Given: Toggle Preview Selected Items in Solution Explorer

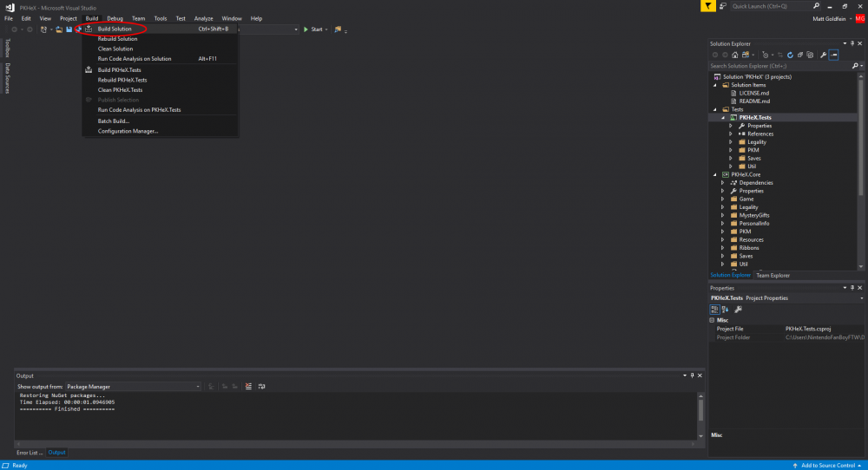Looking at the screenshot, I should click(833, 55).
